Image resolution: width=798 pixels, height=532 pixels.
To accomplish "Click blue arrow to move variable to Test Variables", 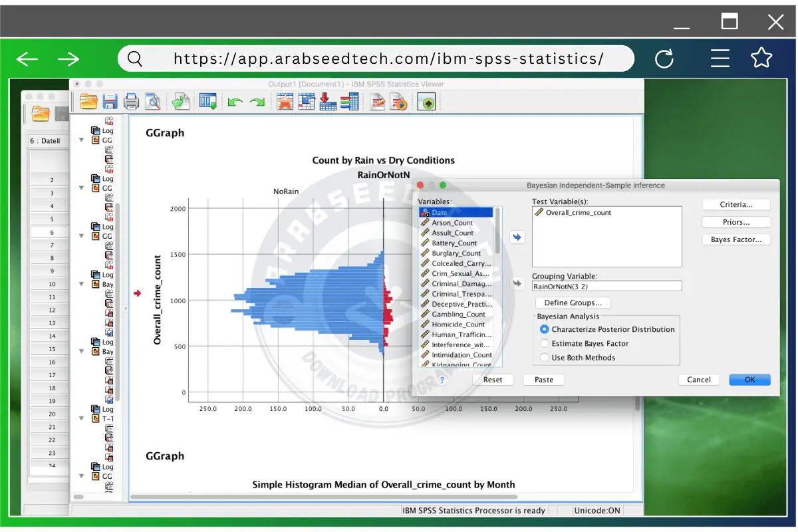I will pos(517,237).
